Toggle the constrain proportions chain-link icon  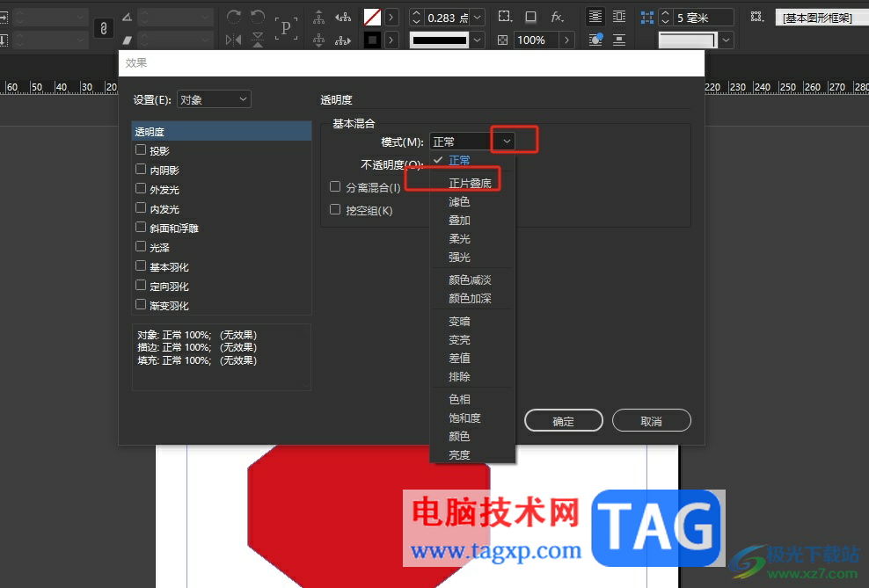(104, 28)
